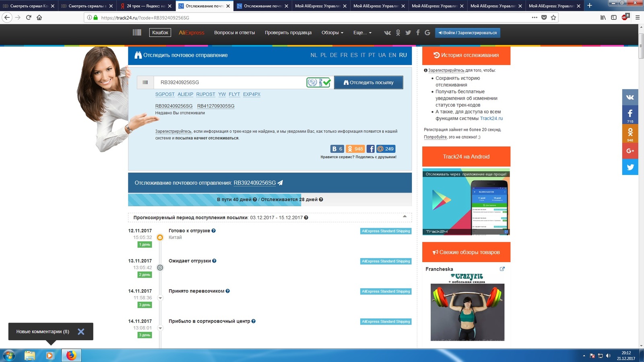Click help icon next to 'Ожидает отгрузки'

pos(214,261)
